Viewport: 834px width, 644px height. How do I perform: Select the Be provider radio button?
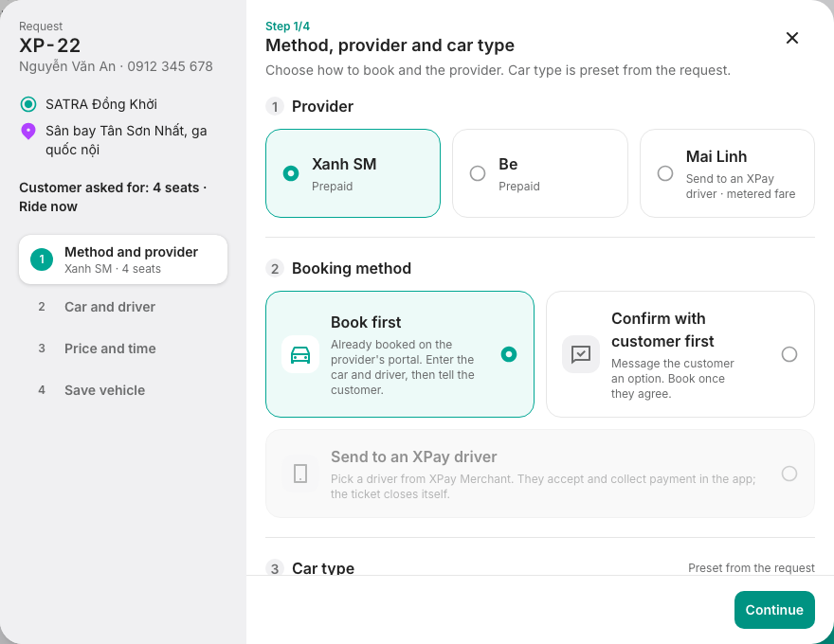click(x=478, y=173)
